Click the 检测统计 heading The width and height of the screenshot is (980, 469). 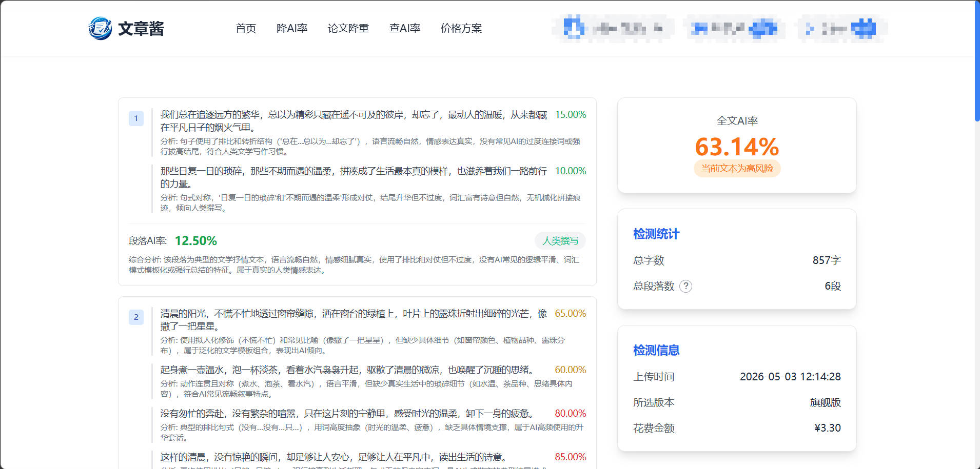coord(656,234)
